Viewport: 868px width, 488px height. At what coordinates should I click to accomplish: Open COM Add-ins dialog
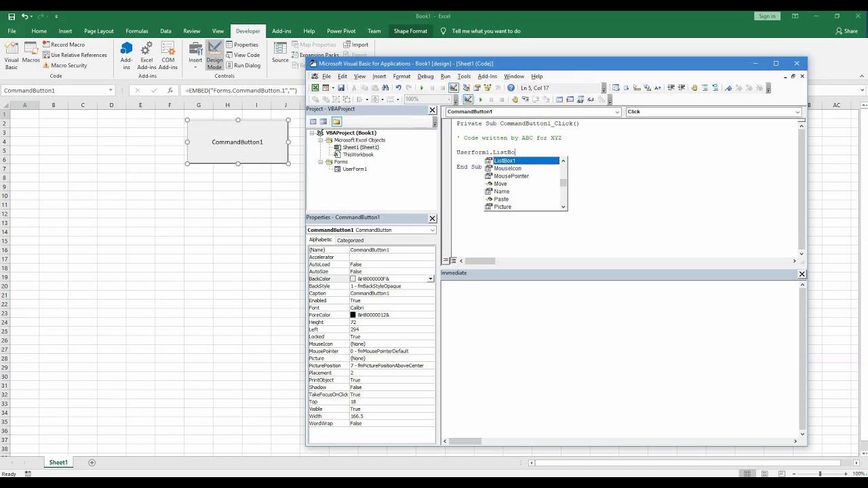(168, 54)
